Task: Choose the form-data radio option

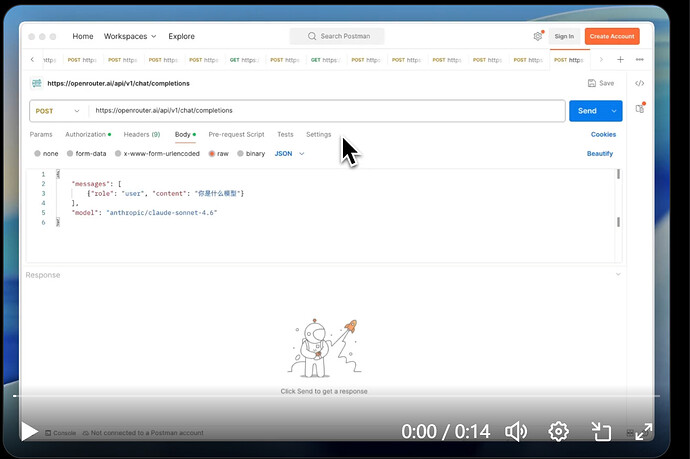Action: point(70,154)
